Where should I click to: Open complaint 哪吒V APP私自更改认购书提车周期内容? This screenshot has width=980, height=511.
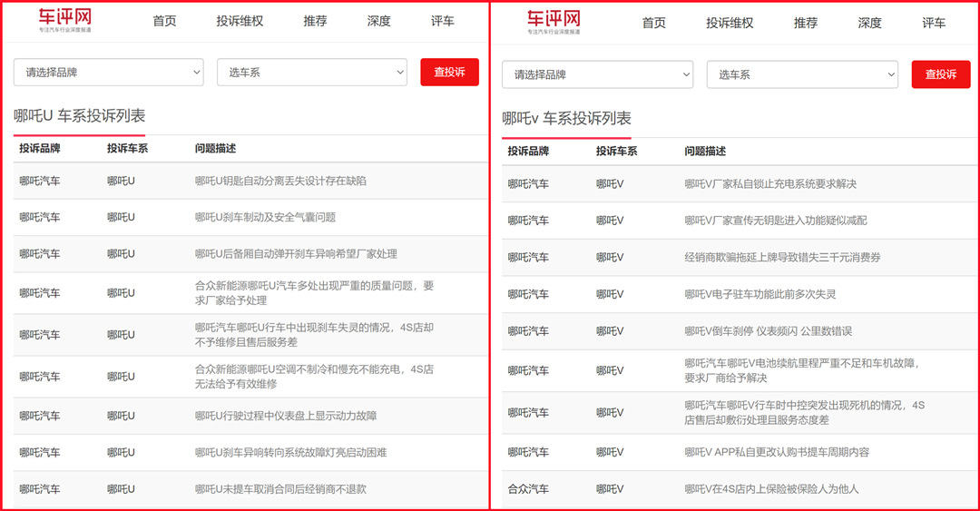(776, 452)
